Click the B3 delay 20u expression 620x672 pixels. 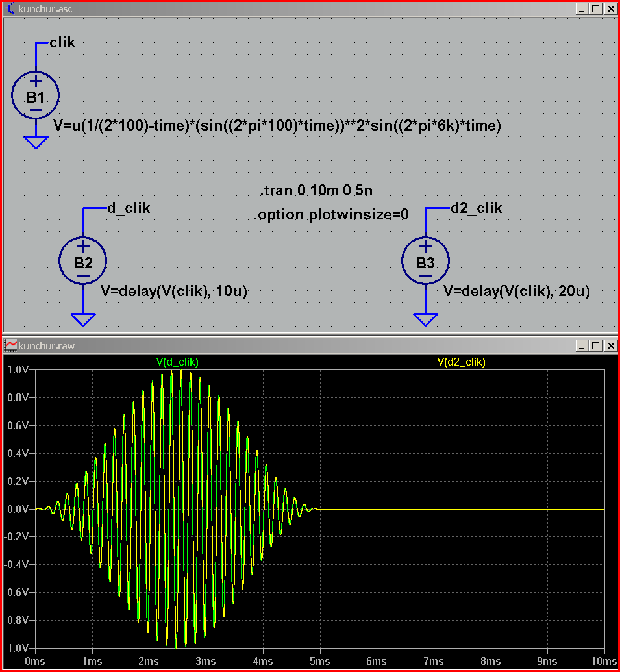pos(517,291)
